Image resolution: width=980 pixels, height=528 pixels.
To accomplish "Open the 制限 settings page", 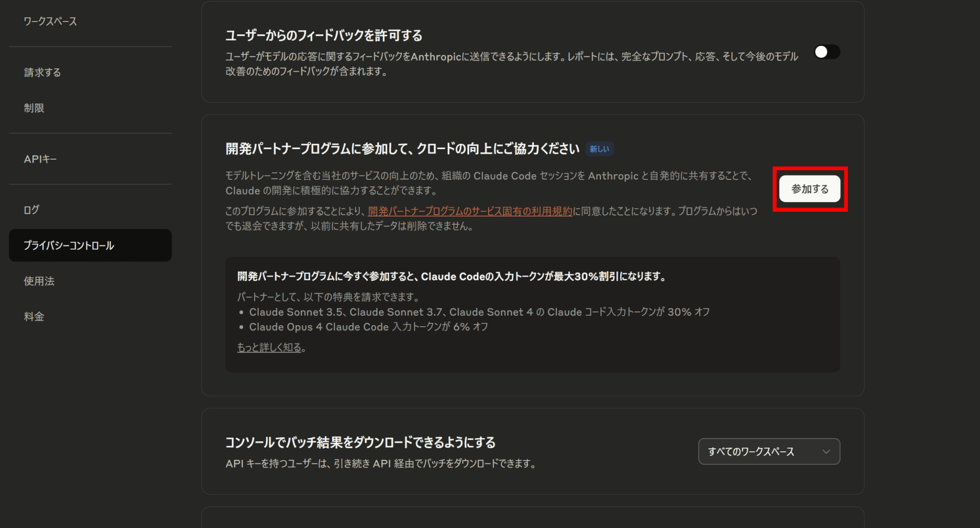I will pos(34,108).
